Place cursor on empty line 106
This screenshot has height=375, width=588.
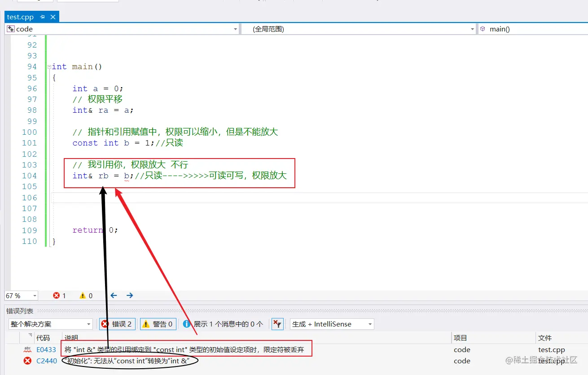[x=320, y=198]
